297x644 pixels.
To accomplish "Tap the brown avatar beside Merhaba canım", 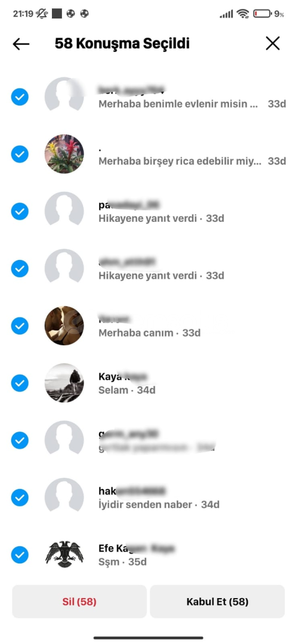I will (64, 326).
